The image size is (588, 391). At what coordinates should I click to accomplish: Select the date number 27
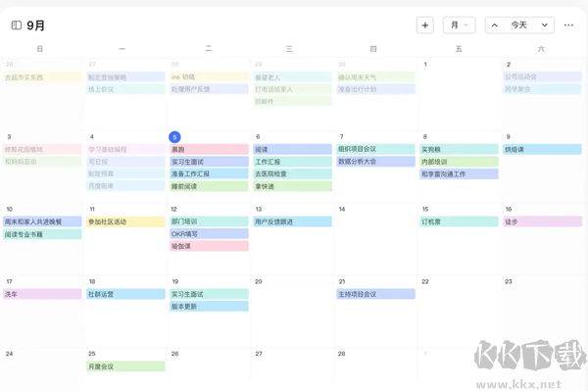point(259,354)
